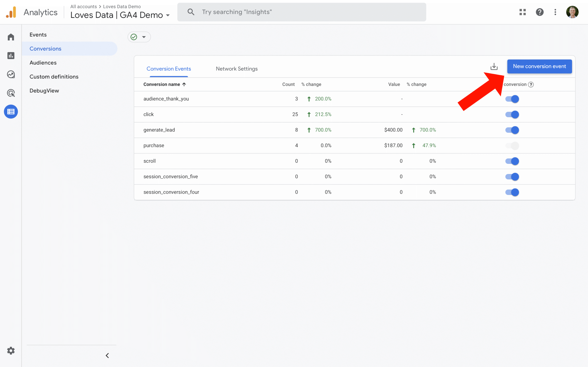This screenshot has width=588, height=367.
Task: Open the Explore icon in sidebar
Action: click(11, 74)
